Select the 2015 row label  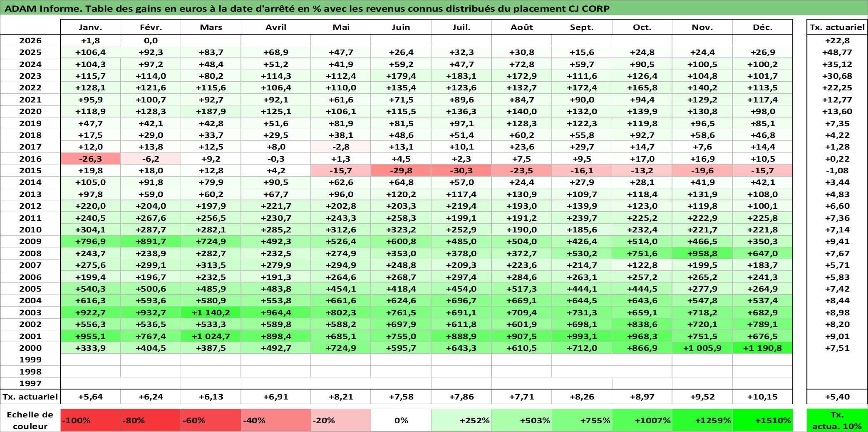30,170
